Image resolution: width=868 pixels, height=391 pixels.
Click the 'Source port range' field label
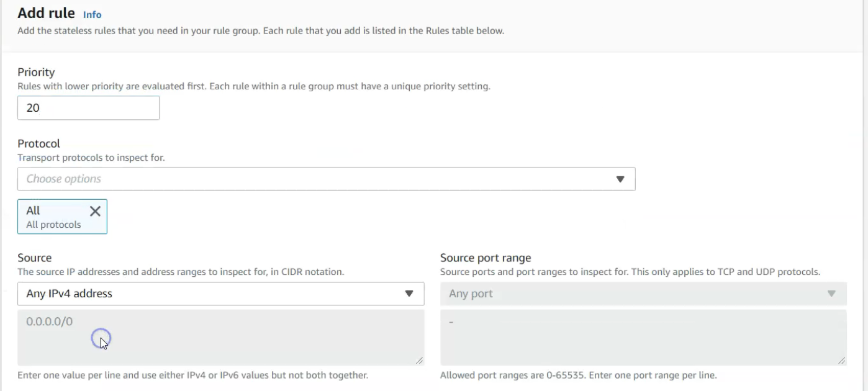pyautogui.click(x=486, y=258)
